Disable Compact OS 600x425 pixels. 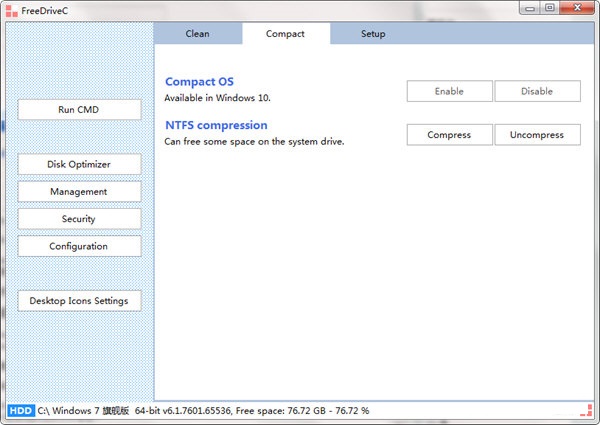point(537,91)
